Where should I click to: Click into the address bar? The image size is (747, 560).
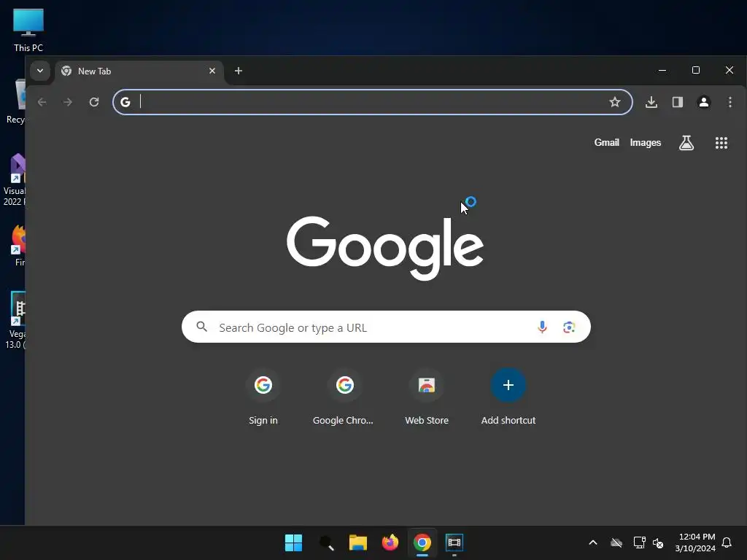371,102
